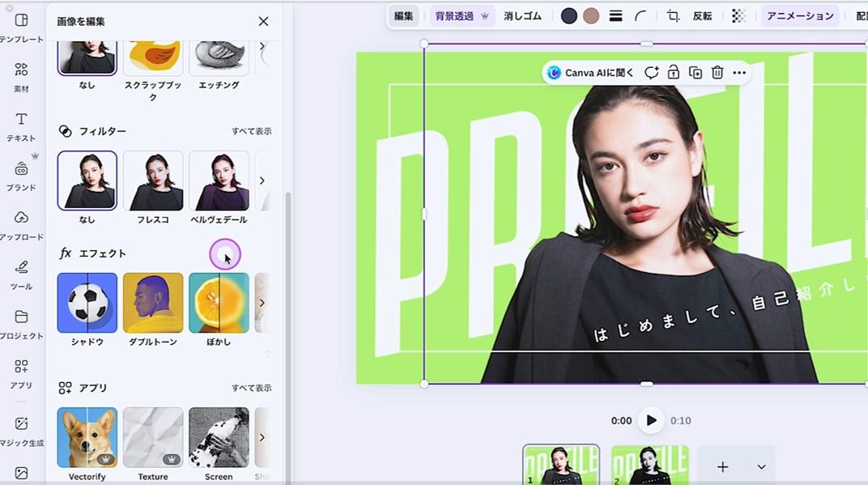Apply the シャドウ effect
Viewport: 868px width, 485px height.
(x=87, y=303)
